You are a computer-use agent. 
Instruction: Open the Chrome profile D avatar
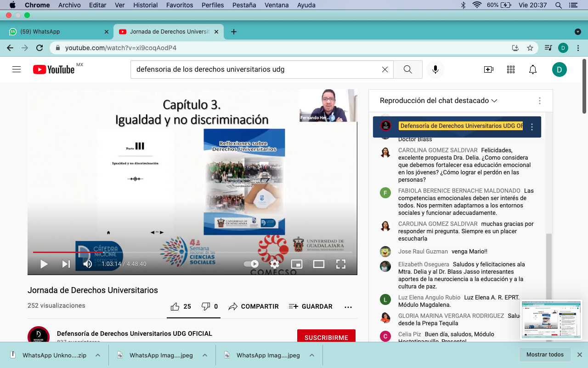coord(563,48)
